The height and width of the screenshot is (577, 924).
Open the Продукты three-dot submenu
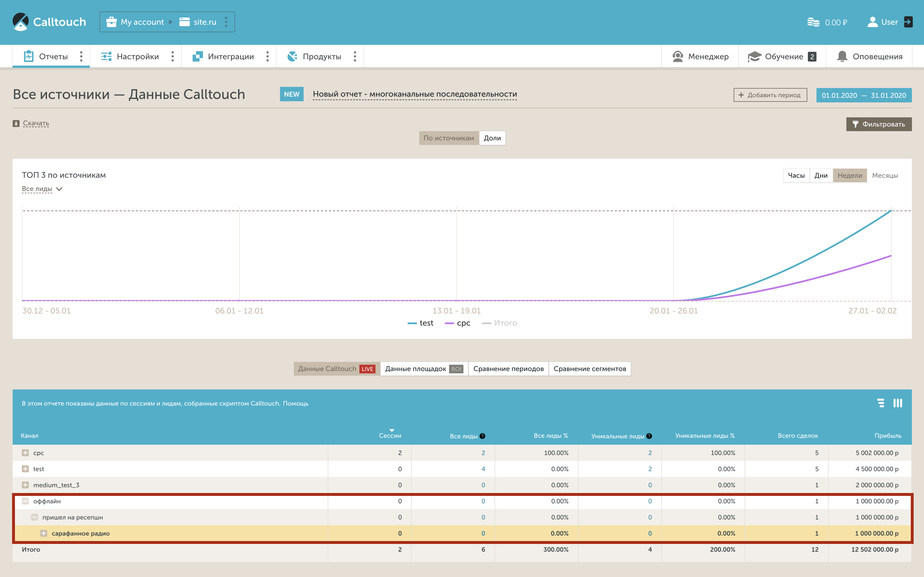[x=355, y=56]
